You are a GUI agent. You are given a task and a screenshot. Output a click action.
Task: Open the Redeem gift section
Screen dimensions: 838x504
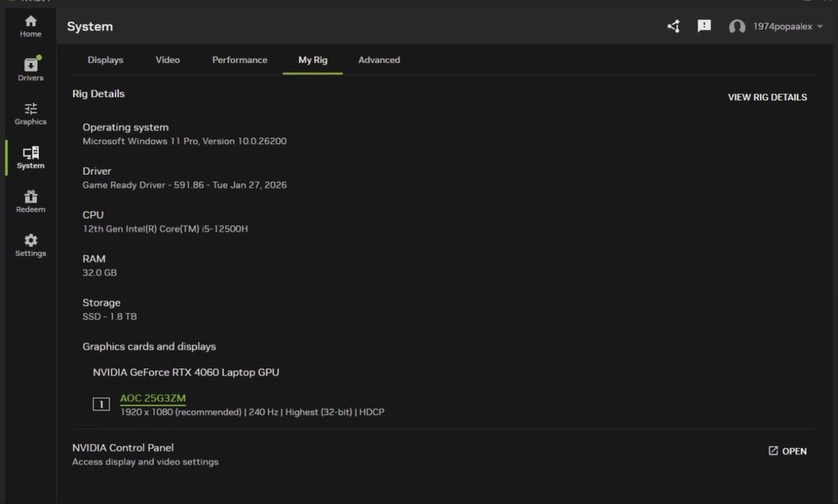30,201
